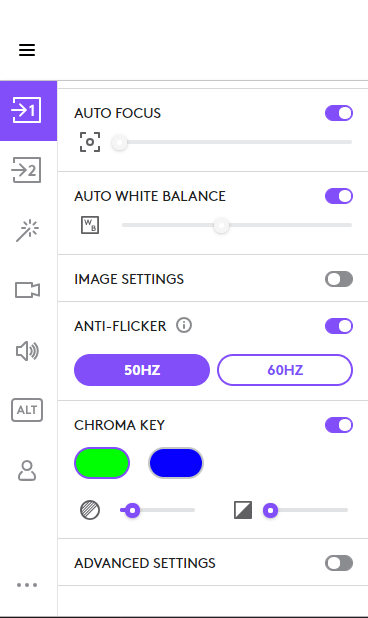The height and width of the screenshot is (618, 368).
Task: Turn off the Anti-Flicker toggle
Action: (339, 326)
